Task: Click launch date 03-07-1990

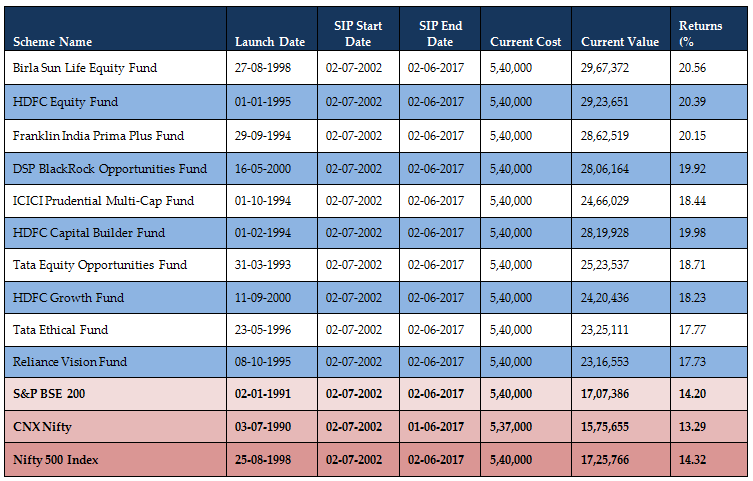Action: coord(263,427)
